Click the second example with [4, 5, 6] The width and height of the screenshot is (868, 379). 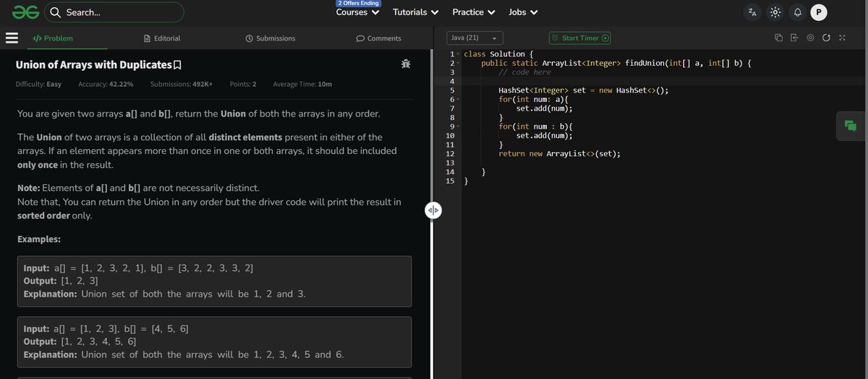click(213, 341)
